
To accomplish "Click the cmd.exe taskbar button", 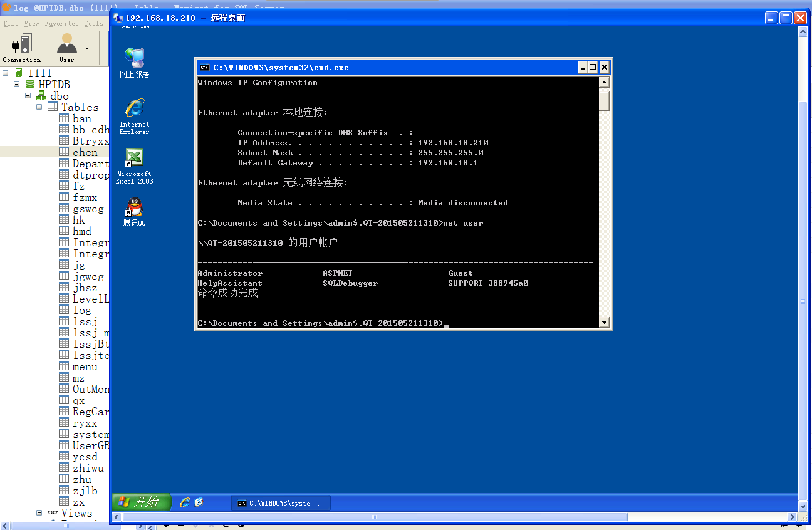I will 280,503.
